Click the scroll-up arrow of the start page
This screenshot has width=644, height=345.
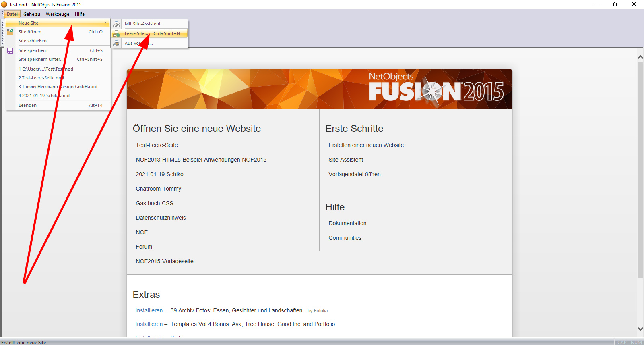pos(640,57)
